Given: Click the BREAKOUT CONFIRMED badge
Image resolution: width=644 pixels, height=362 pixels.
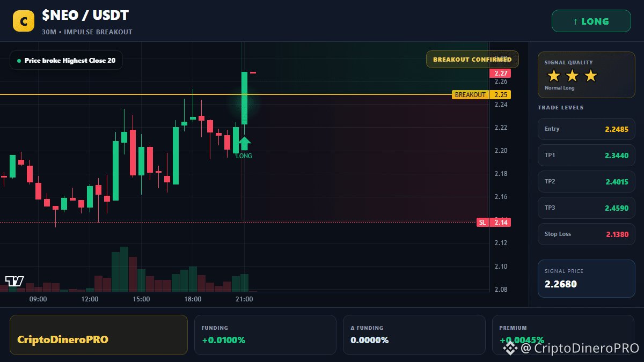Looking at the screenshot, I should point(472,60).
